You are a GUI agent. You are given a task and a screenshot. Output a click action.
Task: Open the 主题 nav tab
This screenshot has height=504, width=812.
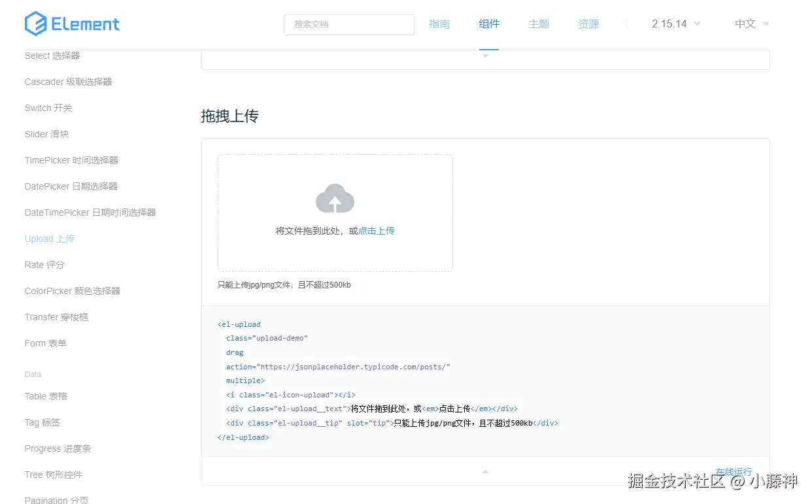[539, 24]
